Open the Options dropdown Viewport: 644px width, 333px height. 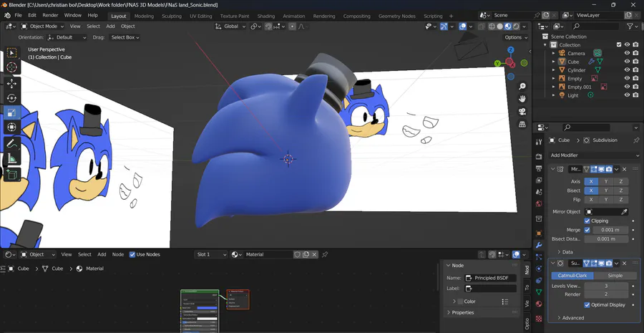516,37
